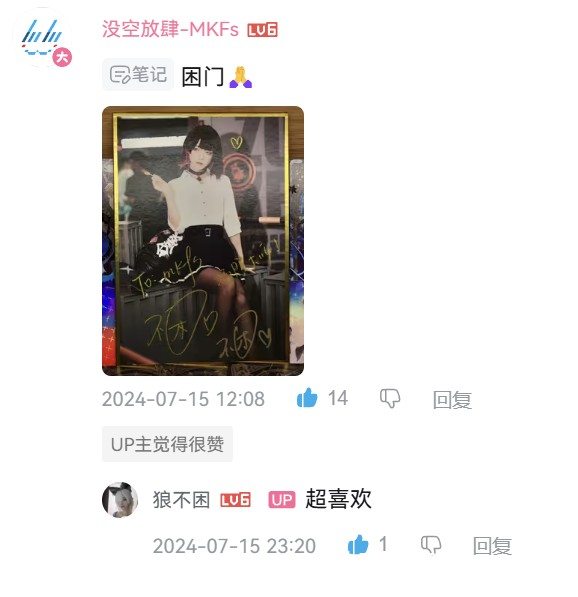Click the LV6 badge beside 没空放肆-MKFs
This screenshot has height=597, width=578.
click(262, 30)
